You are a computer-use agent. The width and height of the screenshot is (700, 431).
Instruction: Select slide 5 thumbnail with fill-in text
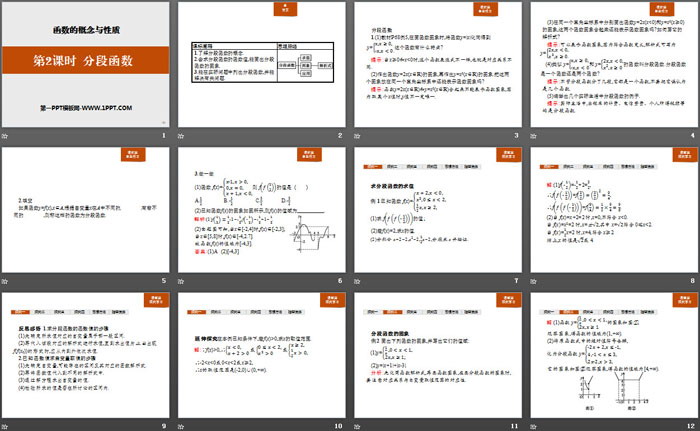click(86, 210)
